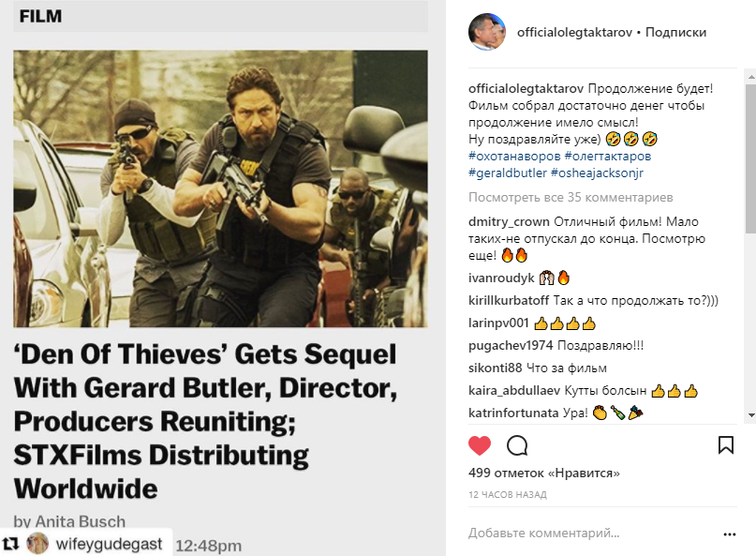Open officialolegtaktarov profile avatar
The height and width of the screenshot is (556, 756).
point(487,32)
